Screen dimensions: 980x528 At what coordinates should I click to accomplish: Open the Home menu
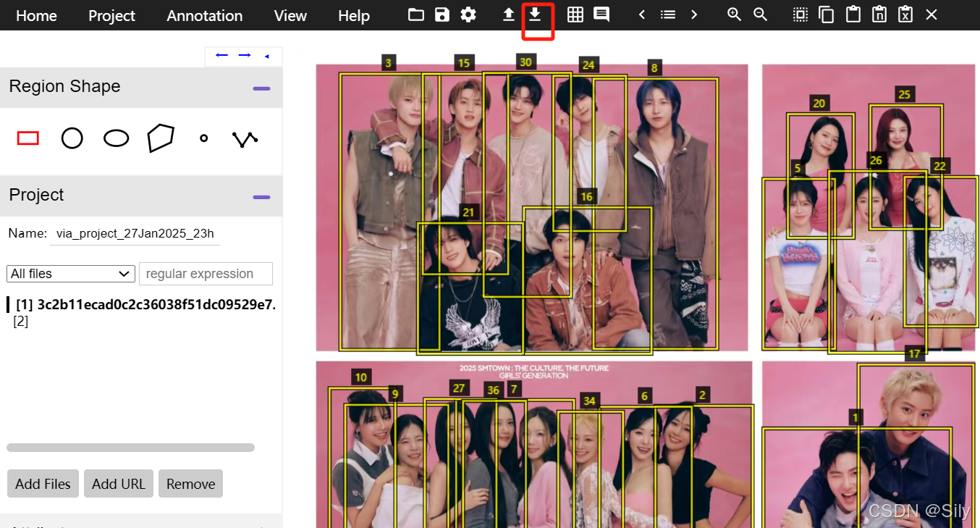point(36,15)
